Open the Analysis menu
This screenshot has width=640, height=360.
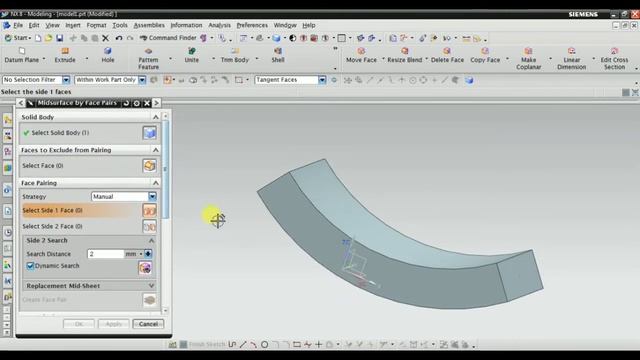point(219,25)
